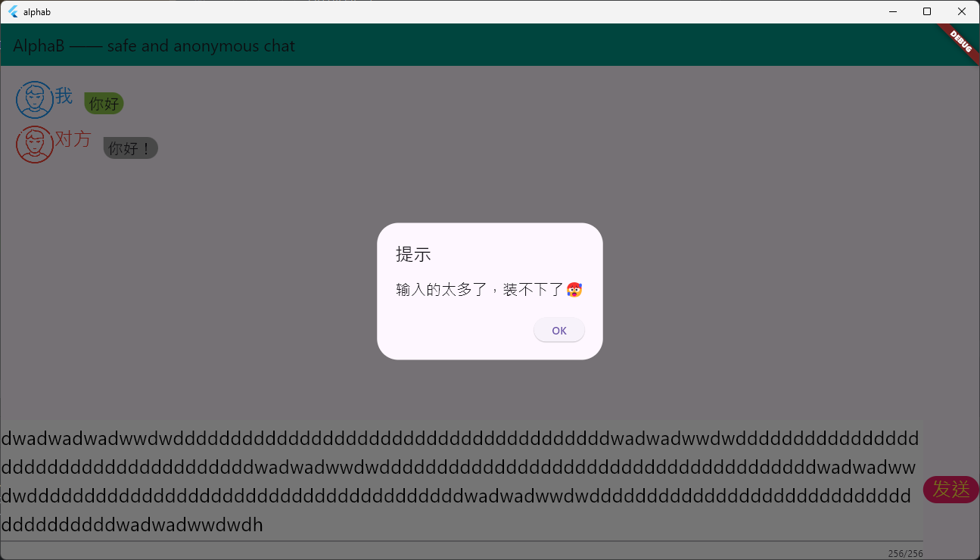This screenshot has width=980, height=560.
Task: Click the Flutter logo in the title bar
Action: tap(13, 11)
